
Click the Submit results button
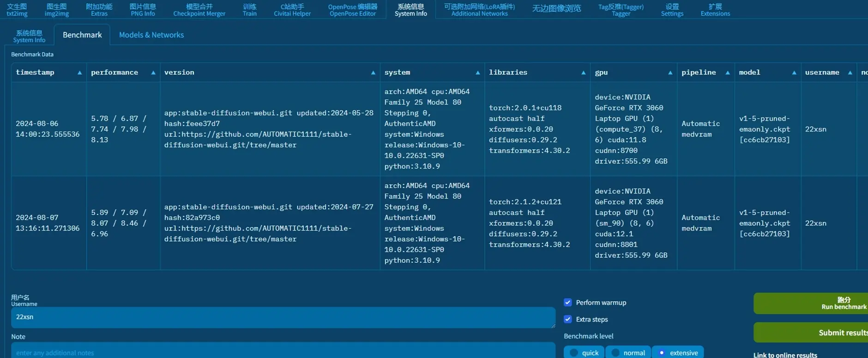point(811,333)
